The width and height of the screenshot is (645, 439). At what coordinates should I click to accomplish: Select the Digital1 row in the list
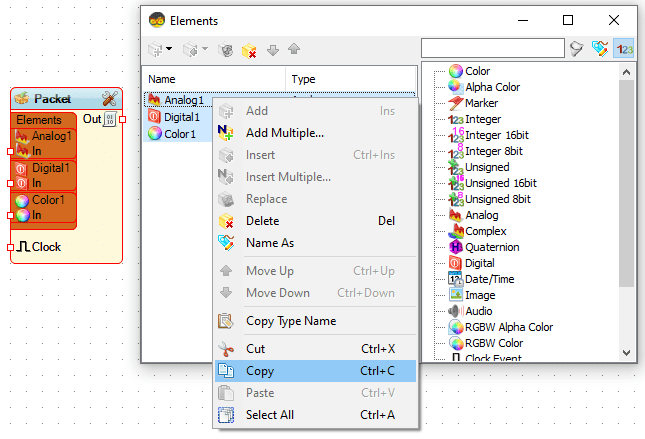coord(177,117)
